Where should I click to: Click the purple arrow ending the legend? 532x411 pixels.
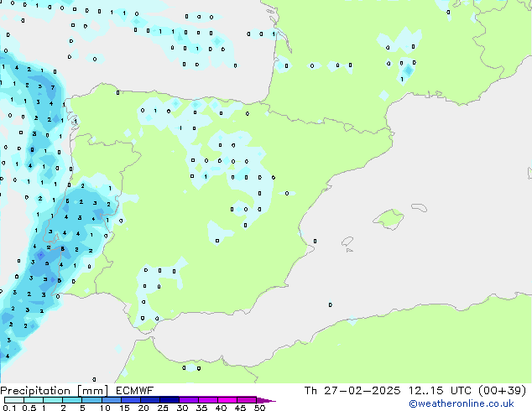266,400
